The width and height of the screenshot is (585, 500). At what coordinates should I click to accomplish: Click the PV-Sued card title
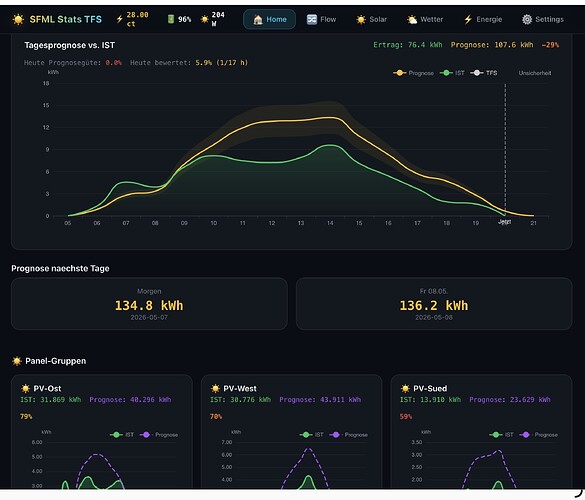tap(430, 388)
